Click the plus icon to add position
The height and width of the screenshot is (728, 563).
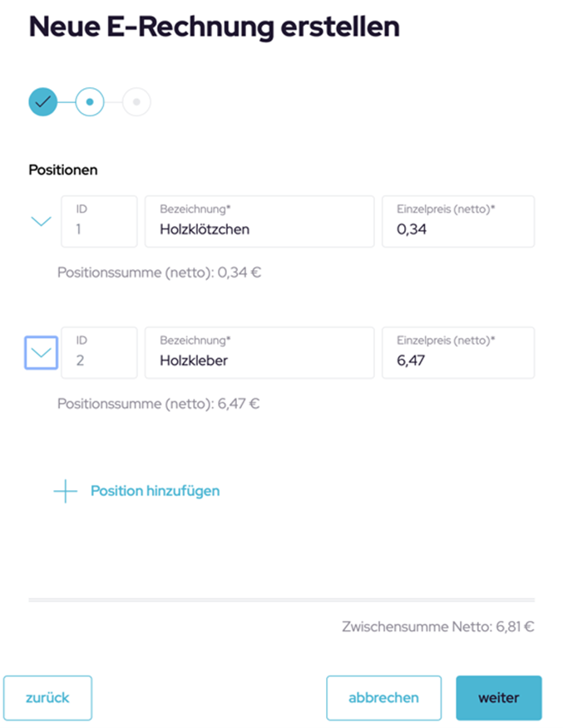coord(66,491)
